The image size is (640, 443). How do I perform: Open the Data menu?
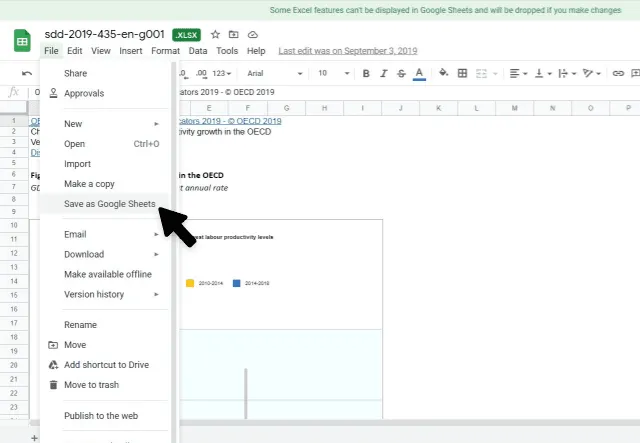pos(198,51)
